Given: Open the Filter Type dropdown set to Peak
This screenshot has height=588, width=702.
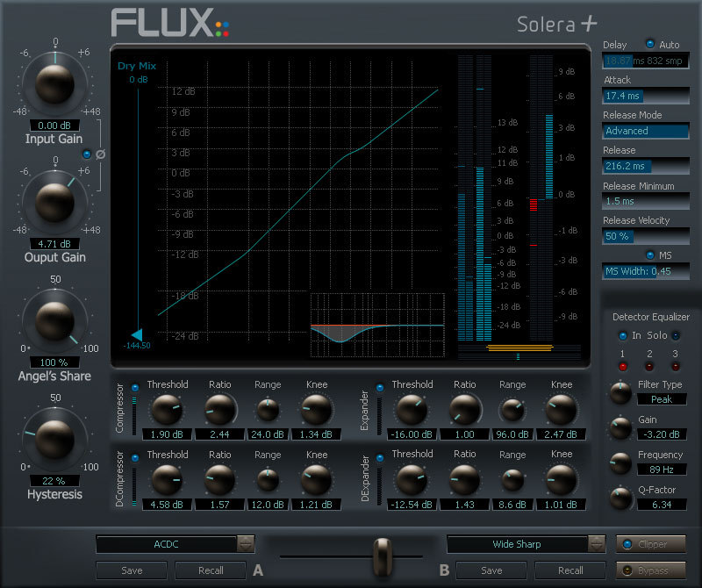Looking at the screenshot, I should pyautogui.click(x=663, y=399).
